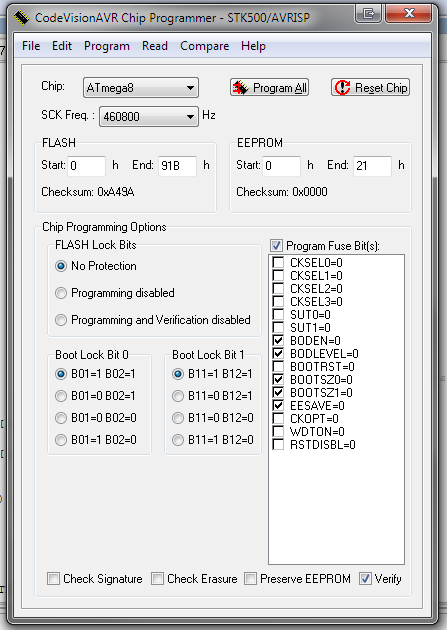The image size is (447, 630).
Task: Check the CKOPT=0 fuse bit
Action: [x=278, y=418]
